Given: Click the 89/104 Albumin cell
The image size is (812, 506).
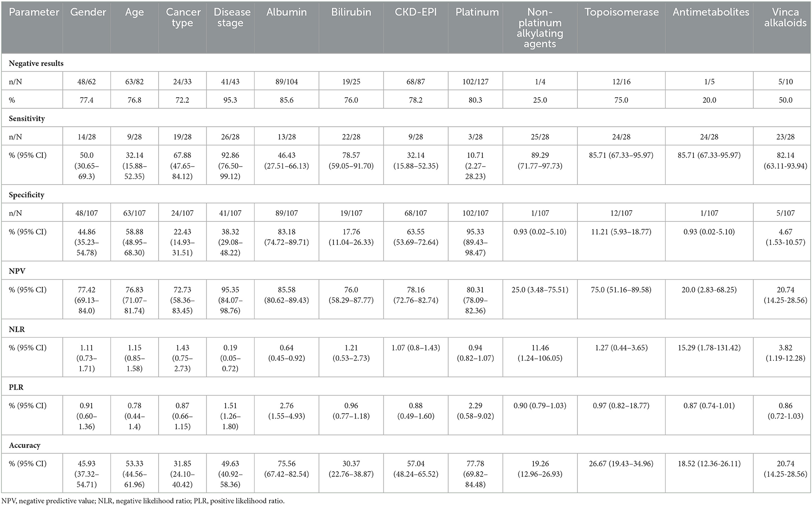Looking at the screenshot, I should pyautogui.click(x=286, y=82).
